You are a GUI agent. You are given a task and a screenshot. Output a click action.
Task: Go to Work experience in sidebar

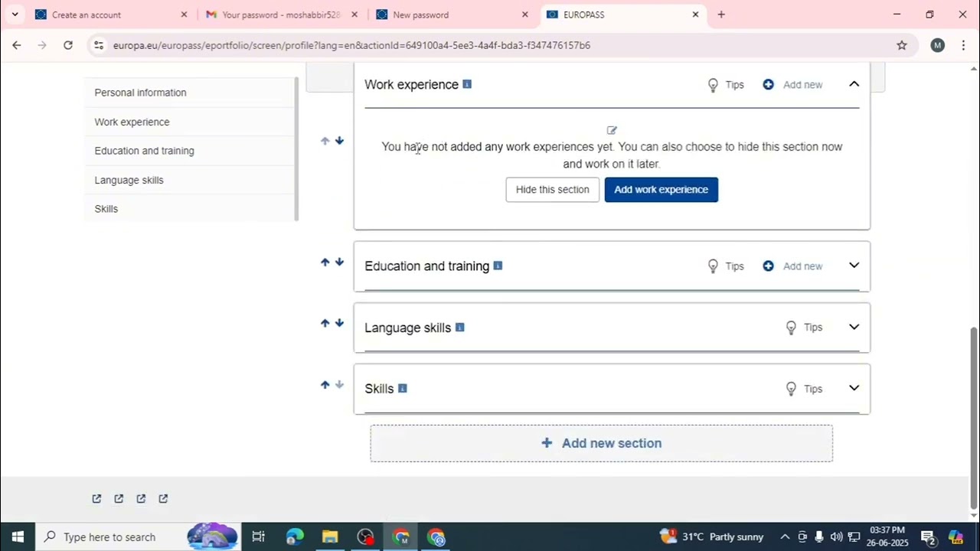[x=132, y=122]
